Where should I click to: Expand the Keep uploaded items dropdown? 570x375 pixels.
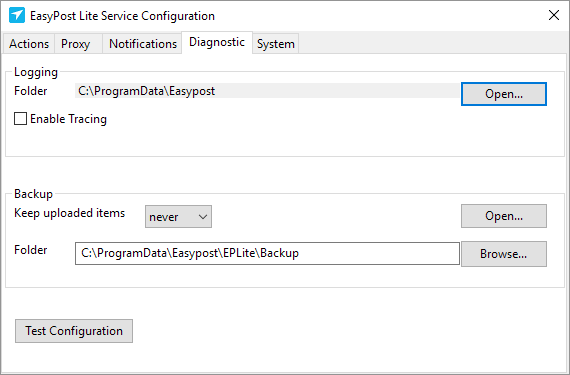point(178,217)
